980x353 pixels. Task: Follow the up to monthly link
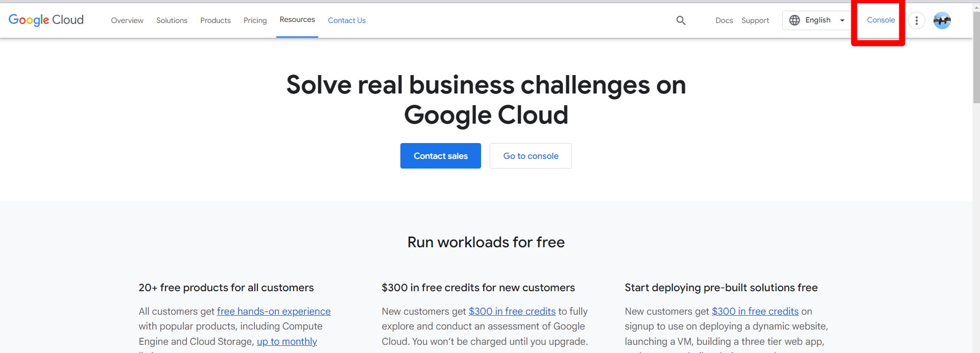click(x=287, y=341)
